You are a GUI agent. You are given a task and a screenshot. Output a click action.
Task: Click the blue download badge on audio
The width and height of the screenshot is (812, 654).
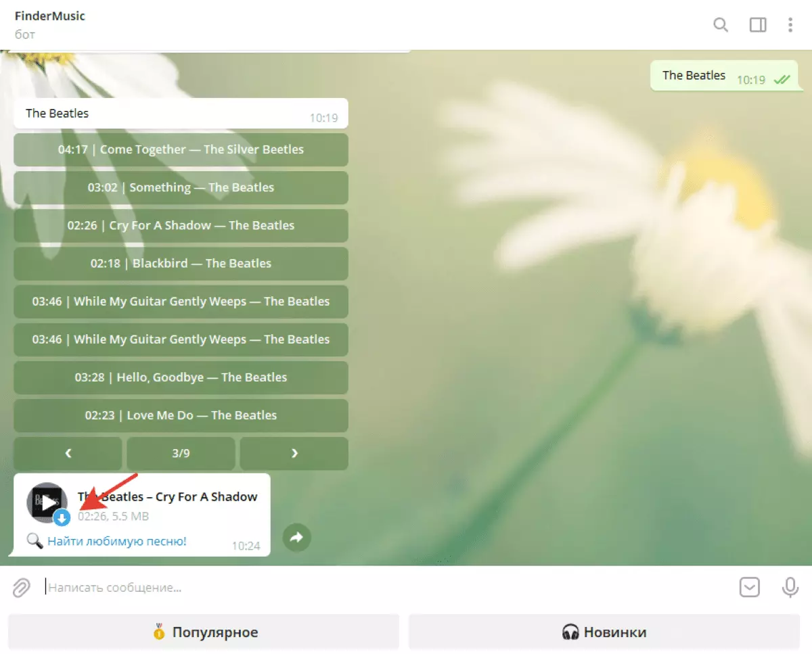[62, 518]
